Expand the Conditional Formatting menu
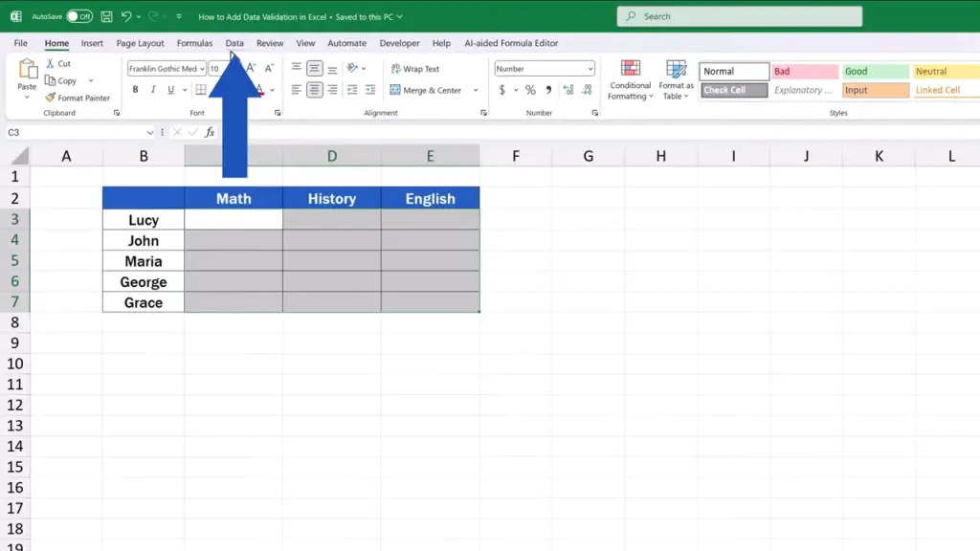The width and height of the screenshot is (980, 551). click(x=631, y=81)
